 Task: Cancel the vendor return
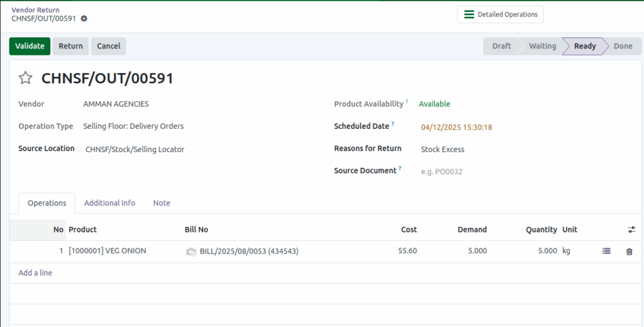[x=108, y=46]
